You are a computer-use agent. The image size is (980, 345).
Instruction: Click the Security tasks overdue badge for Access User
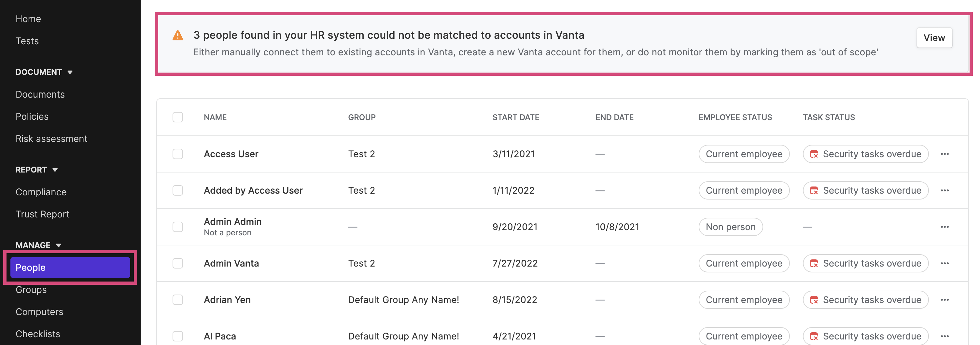[865, 154]
